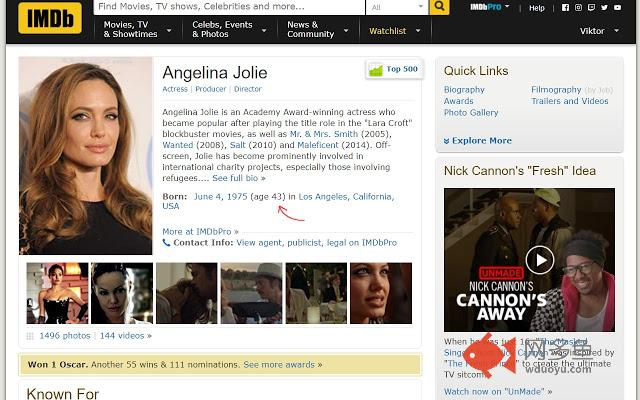This screenshot has width=640, height=400.
Task: Click Watch now on "UnMade" link
Action: click(498, 391)
